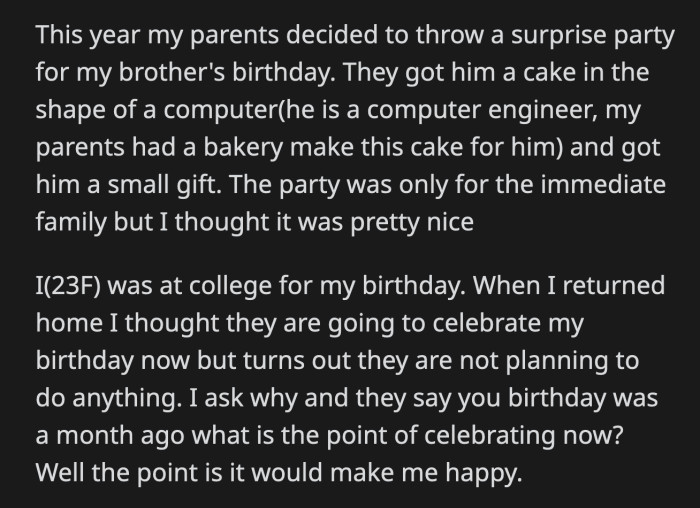Click the word "college"
The image size is (700, 508).
point(214,286)
